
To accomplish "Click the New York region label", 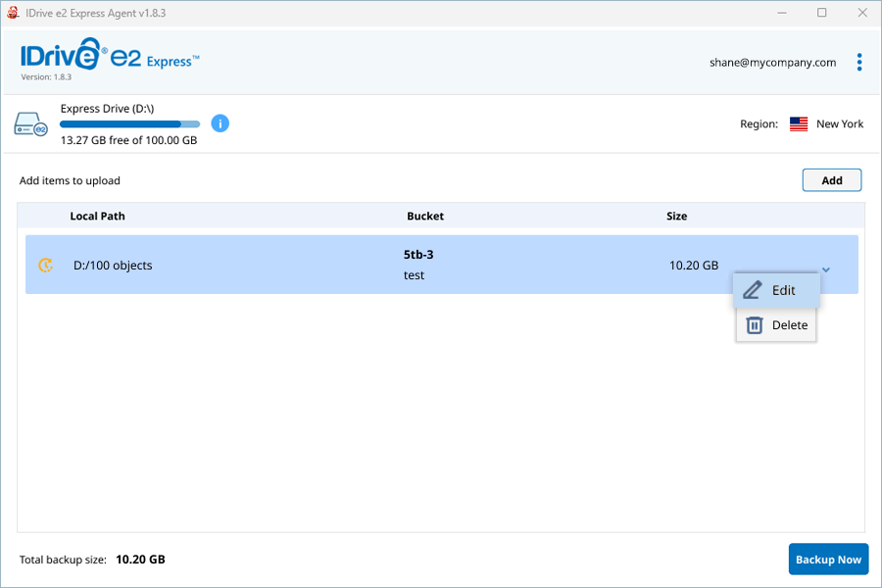I will pyautogui.click(x=840, y=124).
